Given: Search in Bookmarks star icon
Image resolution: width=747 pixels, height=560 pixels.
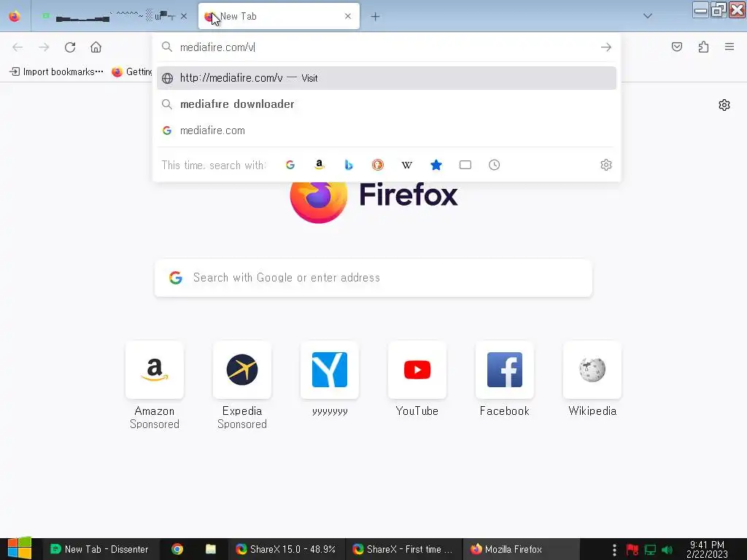Looking at the screenshot, I should 436,165.
